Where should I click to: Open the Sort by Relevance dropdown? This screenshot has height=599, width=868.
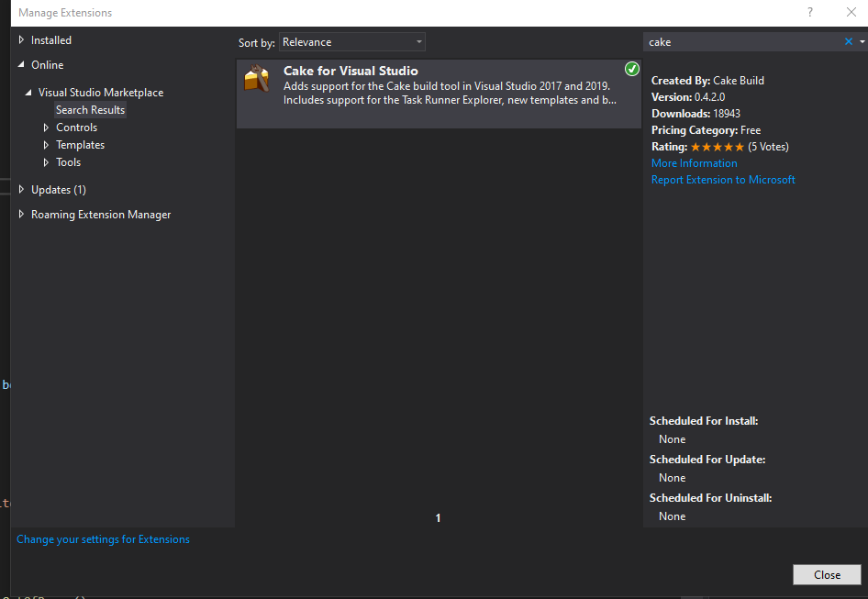point(351,41)
